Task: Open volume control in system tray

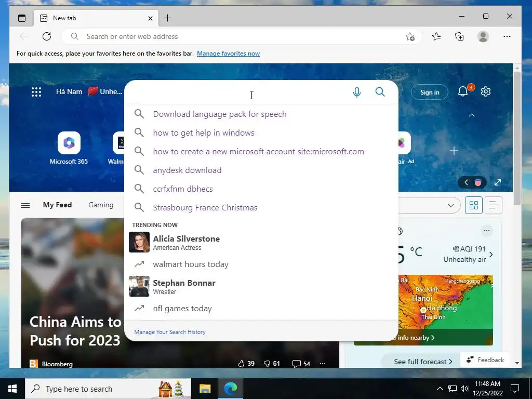Action: [464, 389]
